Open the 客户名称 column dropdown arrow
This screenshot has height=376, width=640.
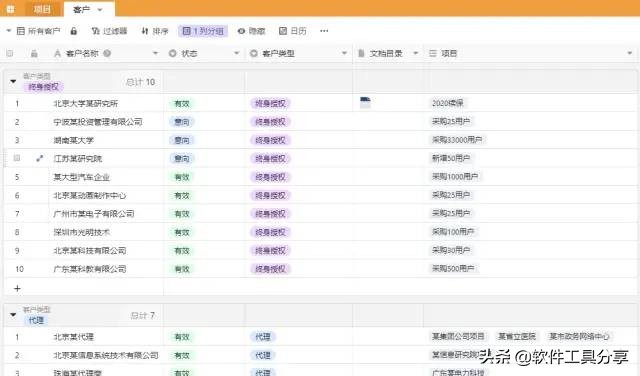pyautogui.click(x=155, y=53)
